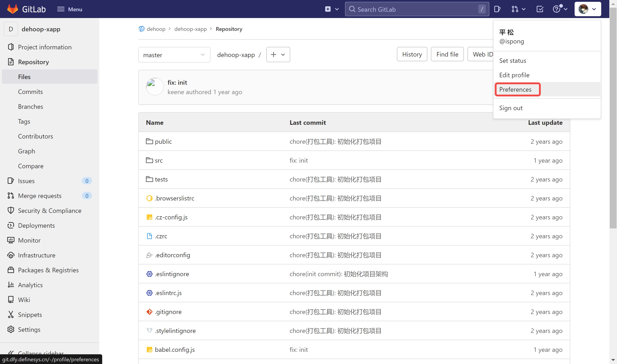Click the Web IDE button

click(x=481, y=54)
